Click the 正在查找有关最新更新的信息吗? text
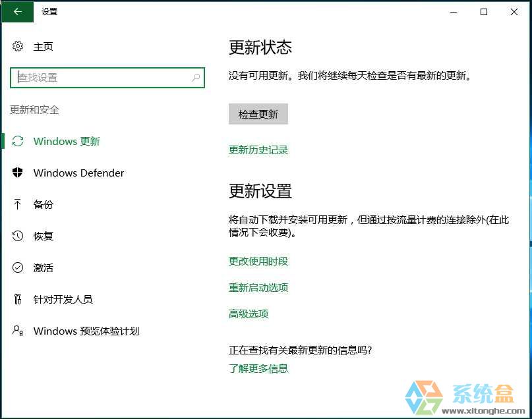This screenshot has width=532, height=419. click(x=300, y=350)
